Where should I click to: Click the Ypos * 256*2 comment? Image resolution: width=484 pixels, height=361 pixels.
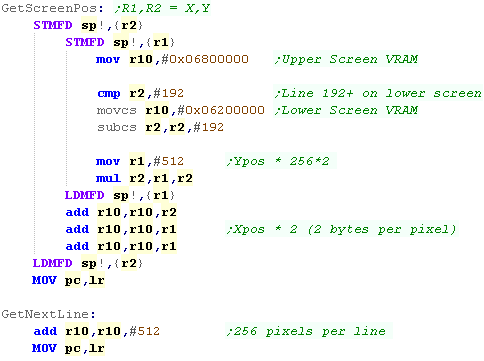(x=281, y=161)
